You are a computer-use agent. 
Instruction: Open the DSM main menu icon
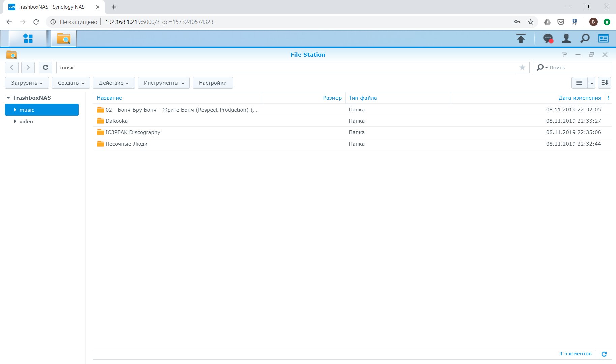pos(28,38)
